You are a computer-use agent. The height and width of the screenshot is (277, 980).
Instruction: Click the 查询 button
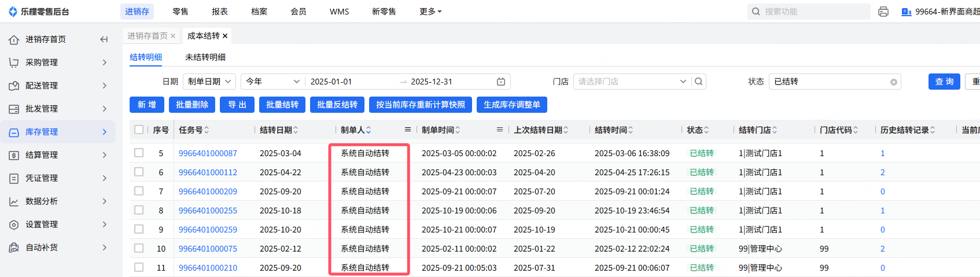[x=944, y=82]
